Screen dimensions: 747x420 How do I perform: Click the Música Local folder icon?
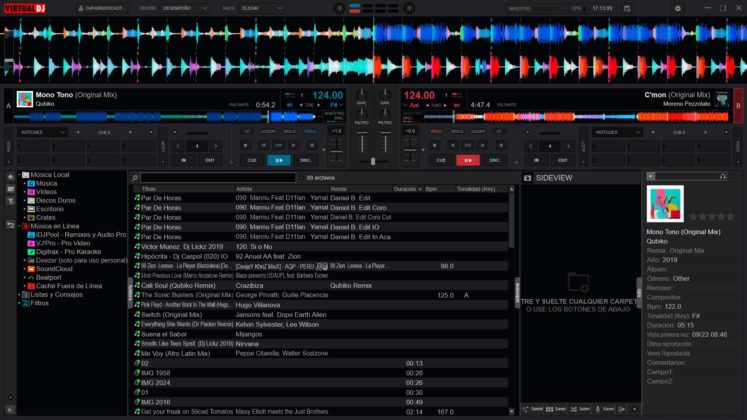point(26,175)
